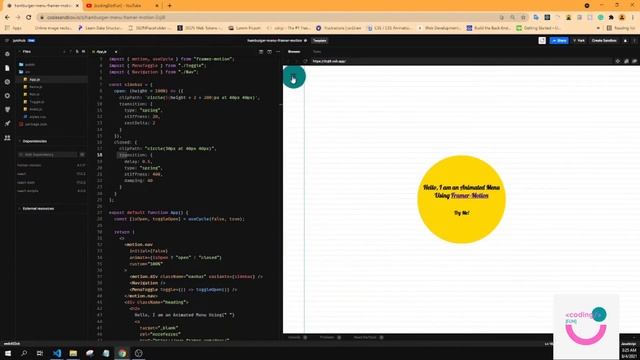Image resolution: width=640 pixels, height=360 pixels.
Task: Open Task View from taskbar
Action: 40,353
